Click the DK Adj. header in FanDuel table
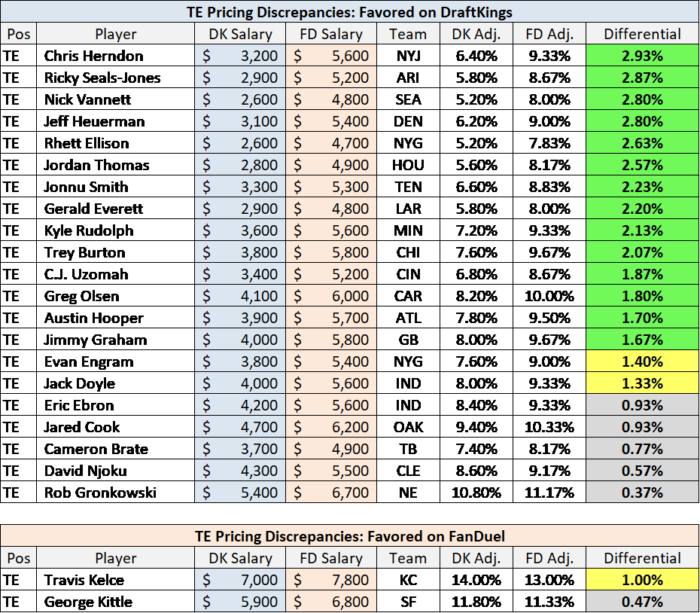The height and width of the screenshot is (613, 700). (x=476, y=558)
